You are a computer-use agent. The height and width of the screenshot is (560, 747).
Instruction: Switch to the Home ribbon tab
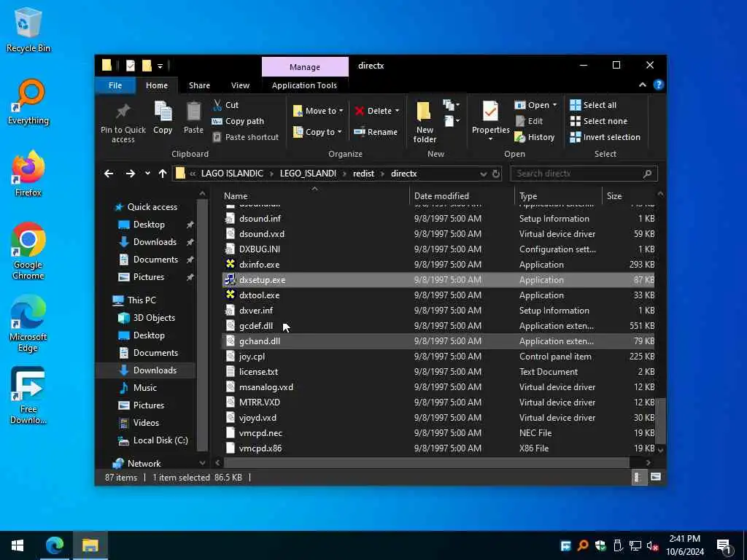click(x=157, y=85)
